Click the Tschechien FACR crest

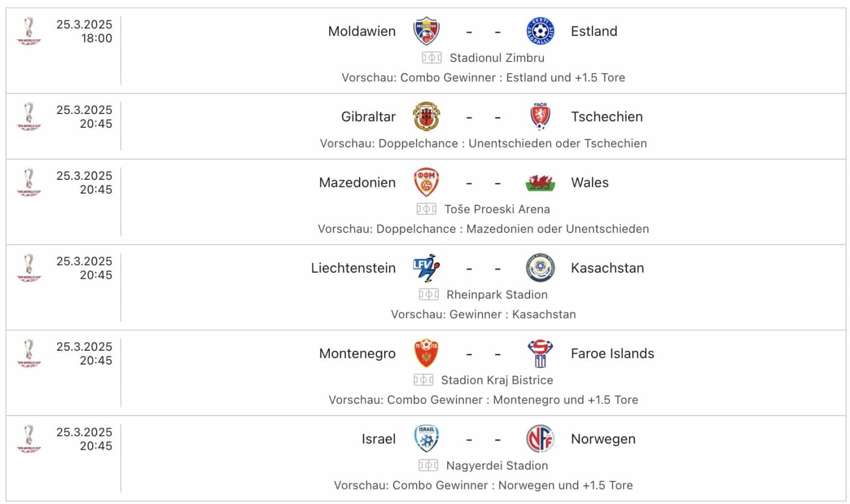click(540, 117)
